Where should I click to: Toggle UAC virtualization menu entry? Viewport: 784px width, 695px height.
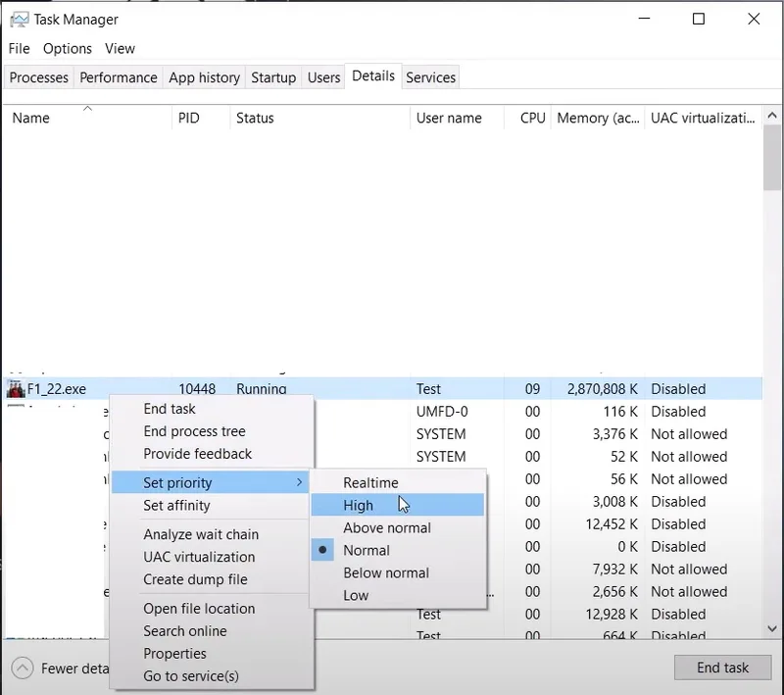point(210,557)
